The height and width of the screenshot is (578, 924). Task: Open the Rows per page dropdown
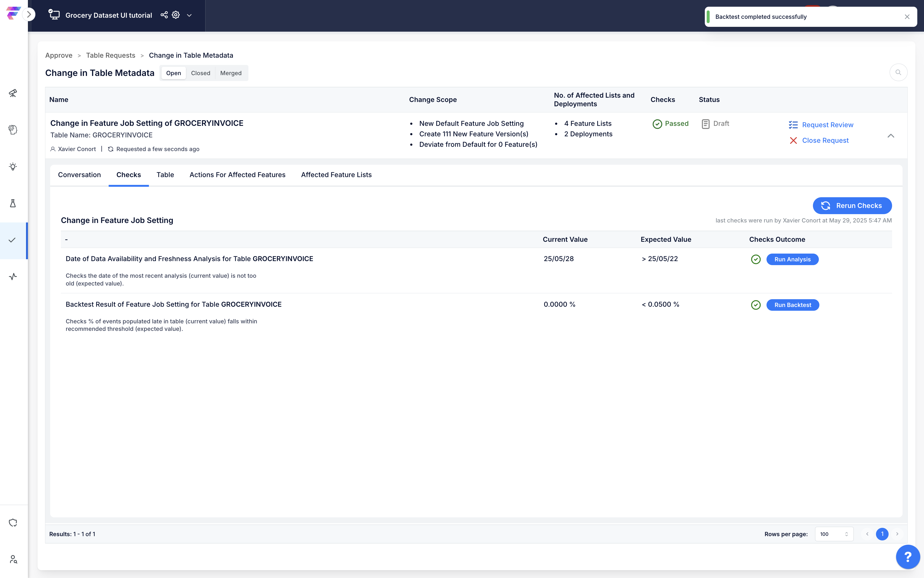pos(834,534)
